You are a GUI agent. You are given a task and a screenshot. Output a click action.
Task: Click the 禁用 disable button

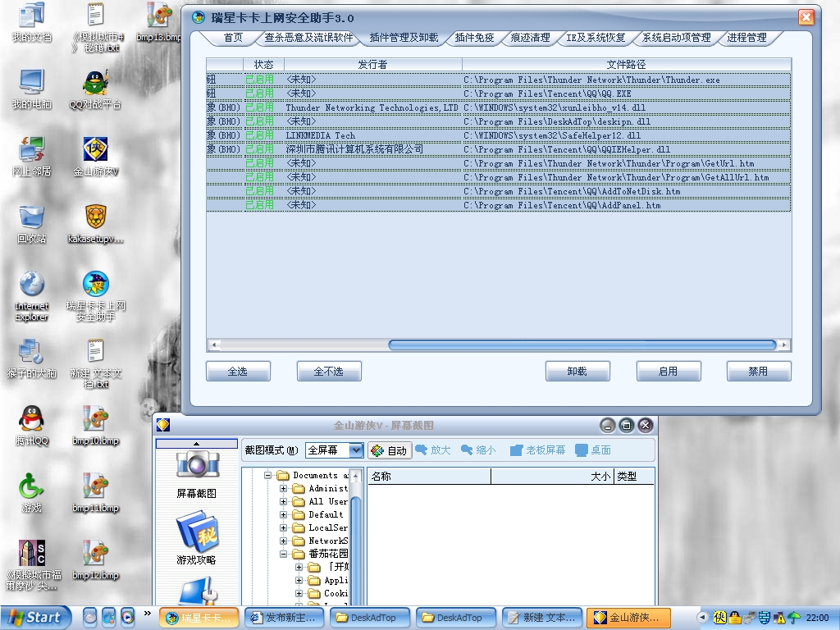pos(759,372)
